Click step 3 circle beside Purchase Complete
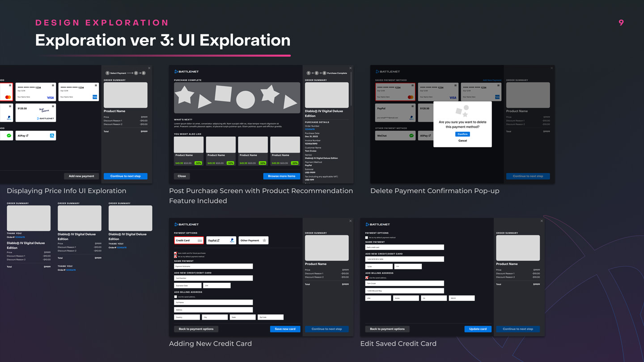The image size is (644, 362). tap(324, 73)
